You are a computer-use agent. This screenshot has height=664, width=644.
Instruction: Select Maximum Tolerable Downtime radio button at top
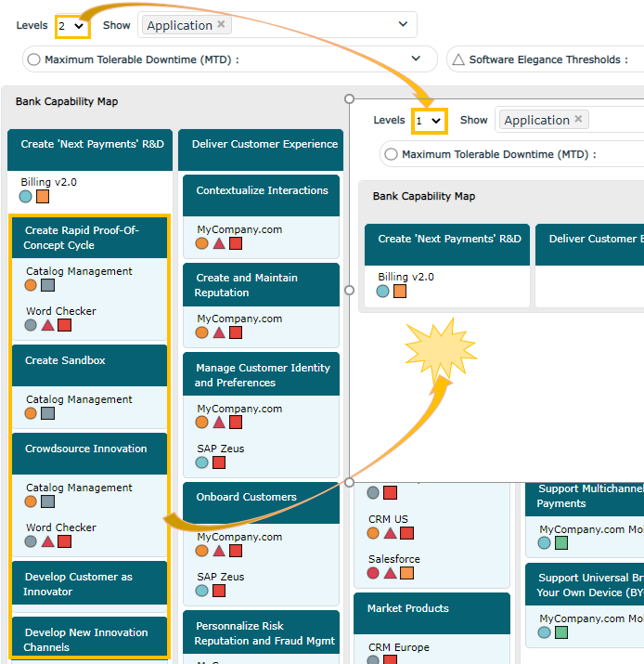click(x=34, y=60)
